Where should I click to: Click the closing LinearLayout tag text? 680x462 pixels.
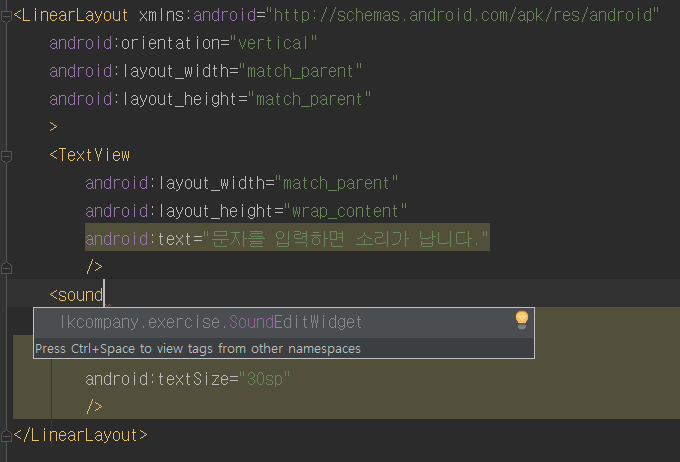tap(81, 435)
